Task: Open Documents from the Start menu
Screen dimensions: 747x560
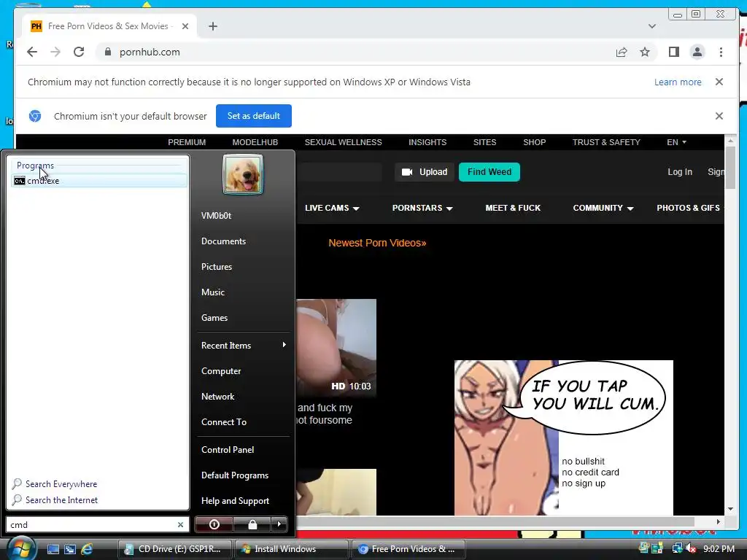Action: tap(223, 241)
